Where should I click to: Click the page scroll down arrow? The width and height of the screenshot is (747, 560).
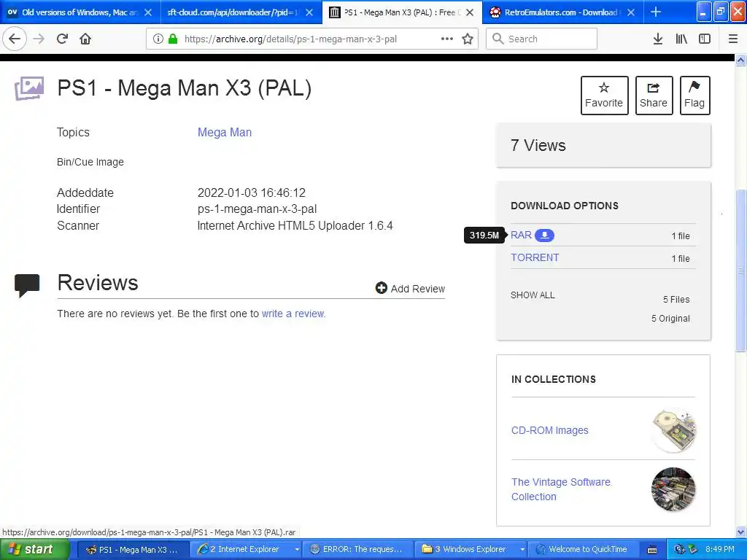741,532
